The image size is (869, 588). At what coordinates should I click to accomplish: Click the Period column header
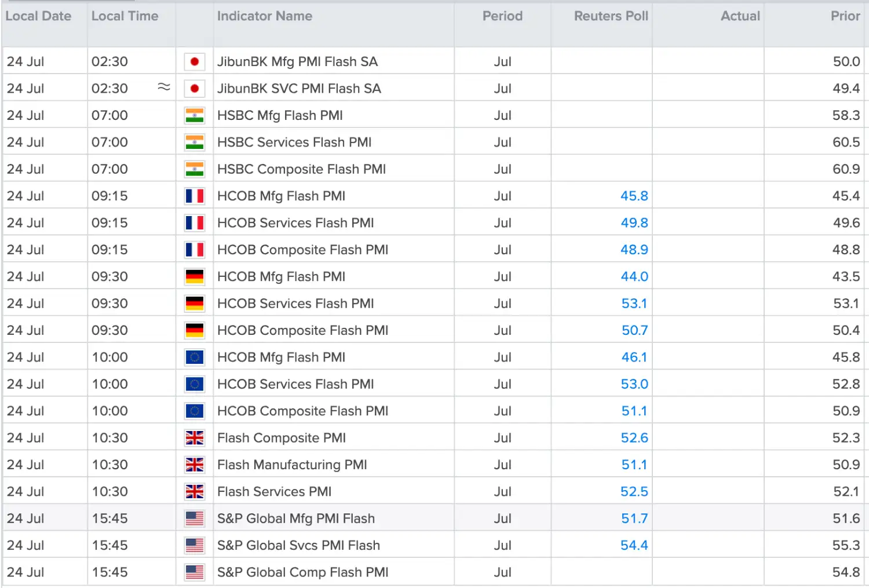(x=502, y=16)
